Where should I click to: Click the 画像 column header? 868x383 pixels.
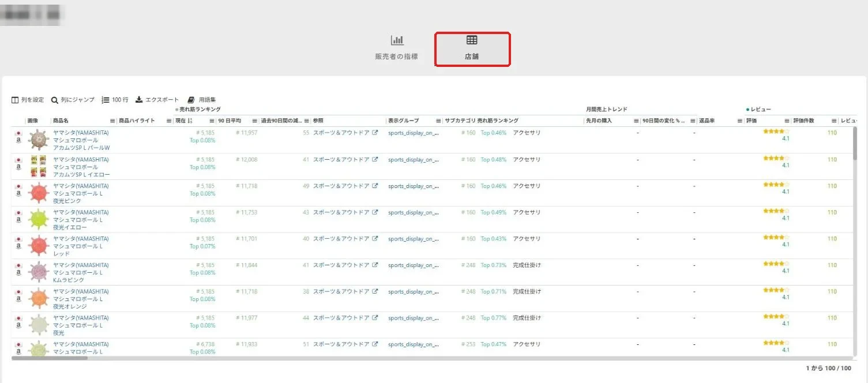[x=33, y=121]
